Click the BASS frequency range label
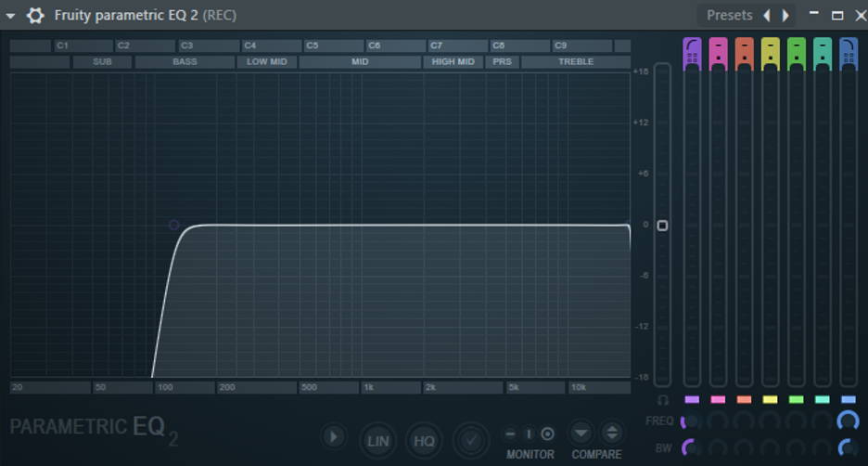This screenshot has height=466, width=868. pyautogui.click(x=185, y=61)
